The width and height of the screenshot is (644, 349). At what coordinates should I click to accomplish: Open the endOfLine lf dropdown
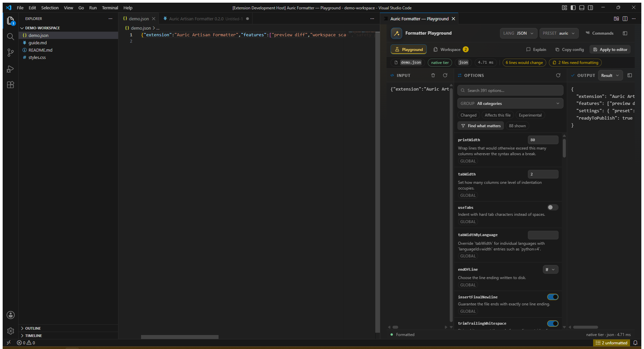pyautogui.click(x=551, y=270)
